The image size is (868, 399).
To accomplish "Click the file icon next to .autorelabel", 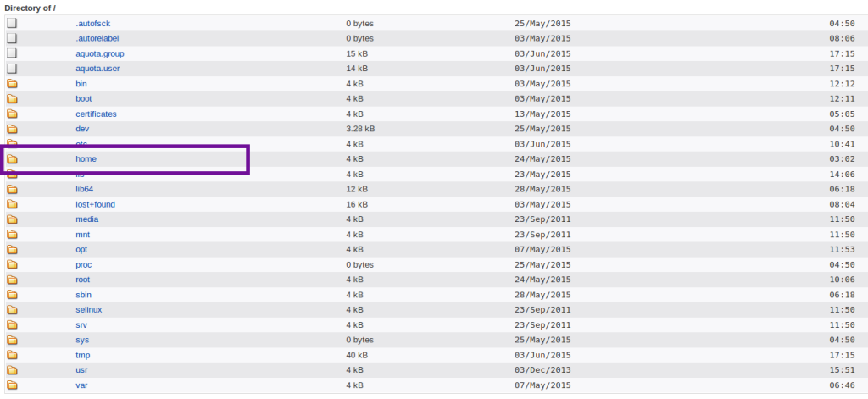I will [12, 39].
